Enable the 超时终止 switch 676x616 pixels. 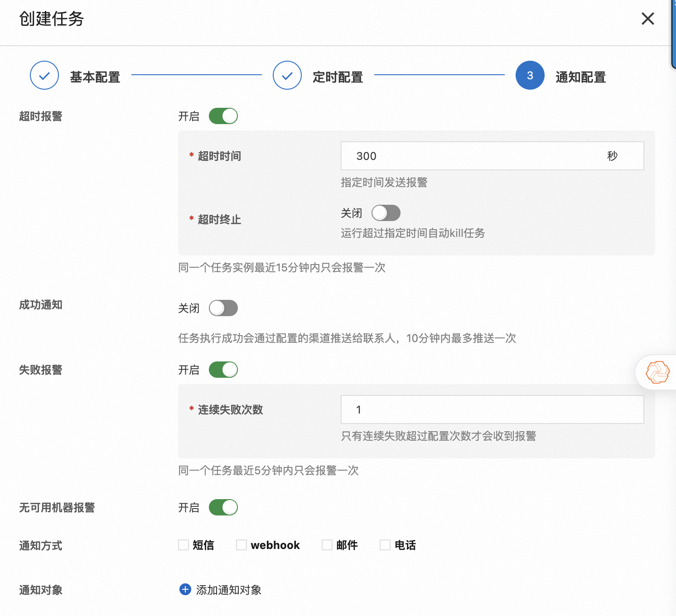click(x=386, y=213)
